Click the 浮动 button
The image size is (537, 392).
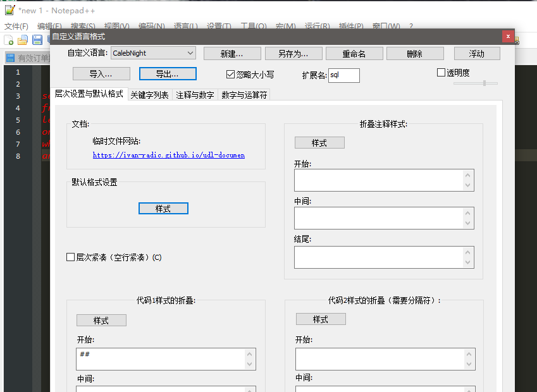477,54
